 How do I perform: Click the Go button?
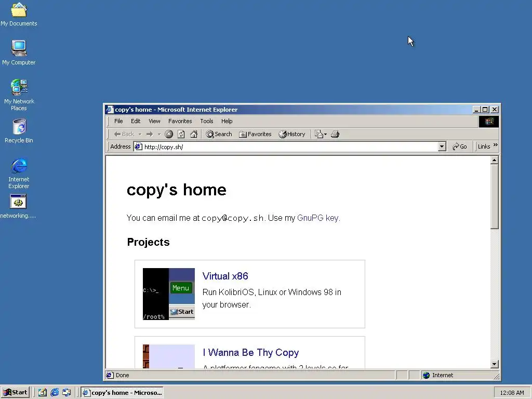click(460, 147)
